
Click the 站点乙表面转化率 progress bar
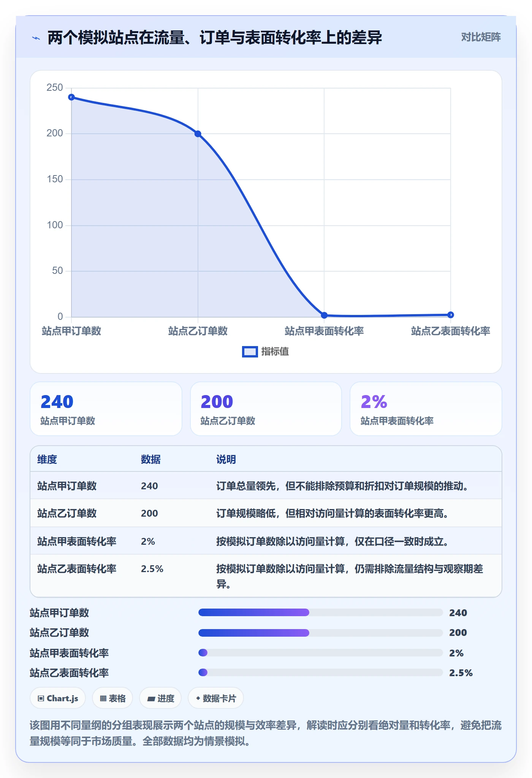[321, 672]
